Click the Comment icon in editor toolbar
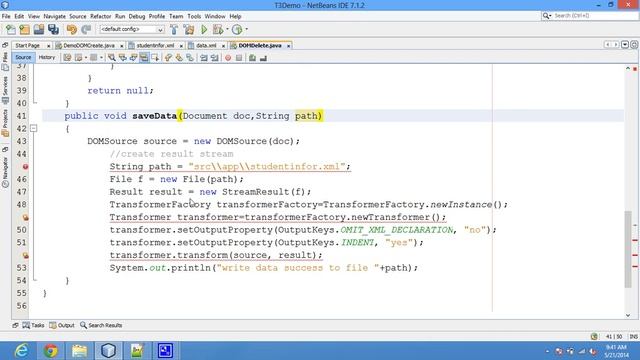The width and height of the screenshot is (640, 360). pyautogui.click(x=252, y=58)
